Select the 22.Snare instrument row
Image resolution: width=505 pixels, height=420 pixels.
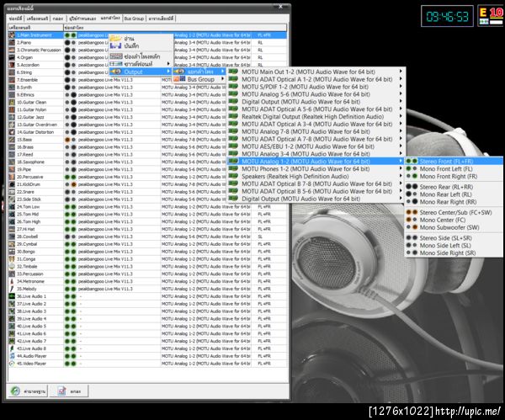[x=147, y=192]
